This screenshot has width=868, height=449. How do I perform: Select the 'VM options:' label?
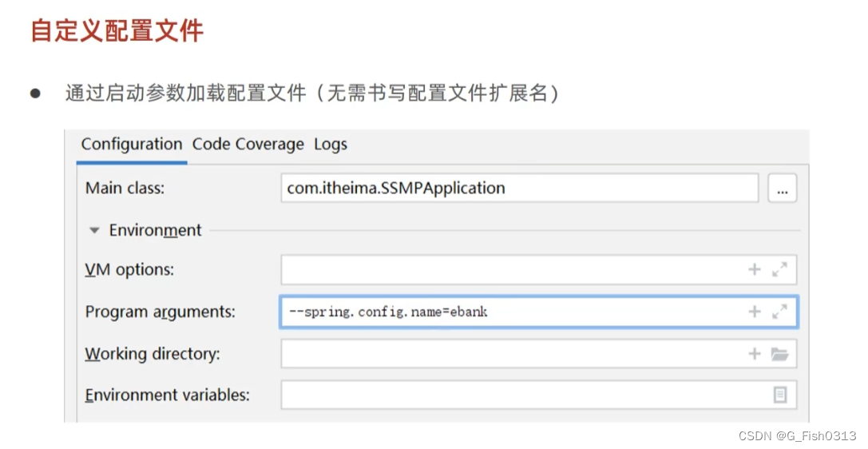(x=129, y=269)
